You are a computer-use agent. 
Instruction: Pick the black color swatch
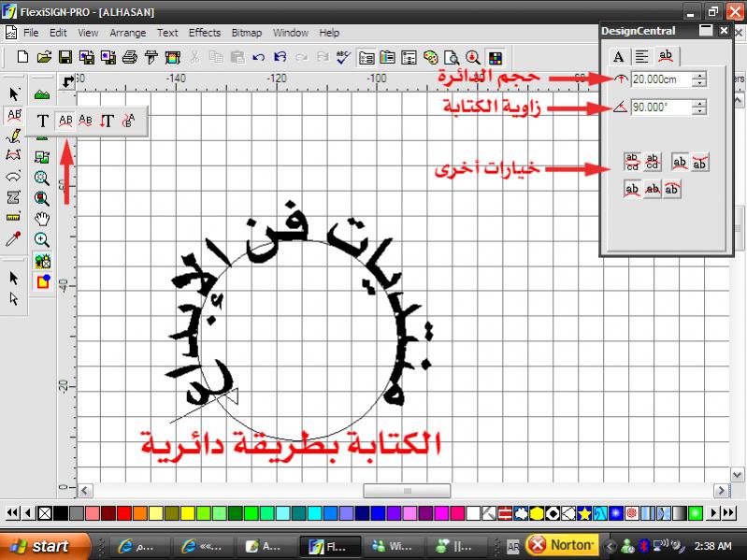pos(61,512)
